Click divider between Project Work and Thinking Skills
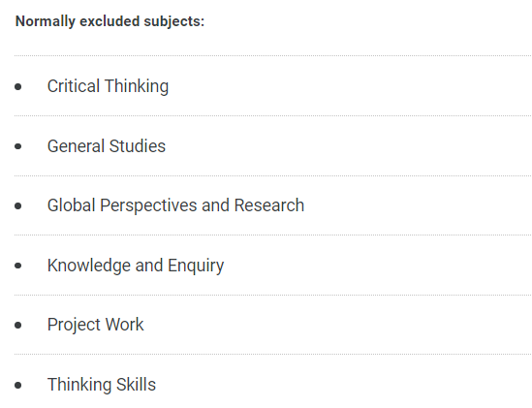 click(x=273, y=354)
